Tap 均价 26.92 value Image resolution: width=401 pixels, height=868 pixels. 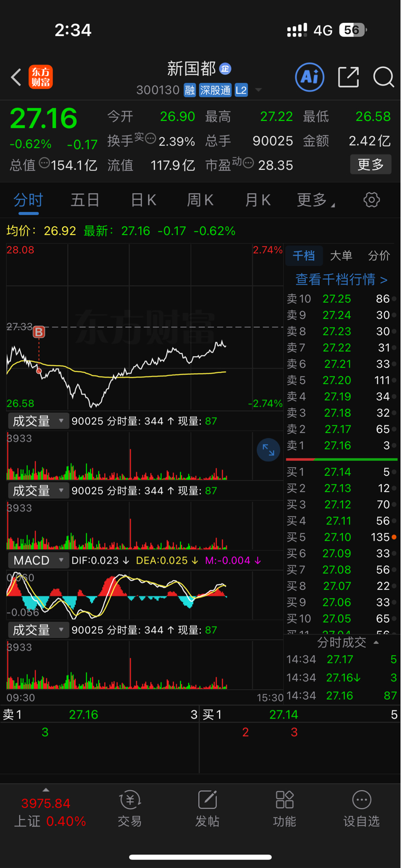click(x=60, y=230)
